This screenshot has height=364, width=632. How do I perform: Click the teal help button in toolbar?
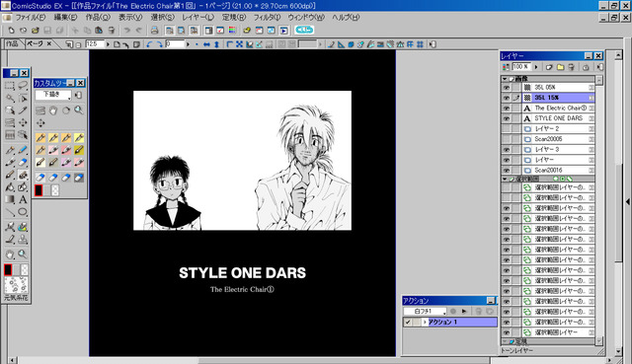tap(304, 30)
